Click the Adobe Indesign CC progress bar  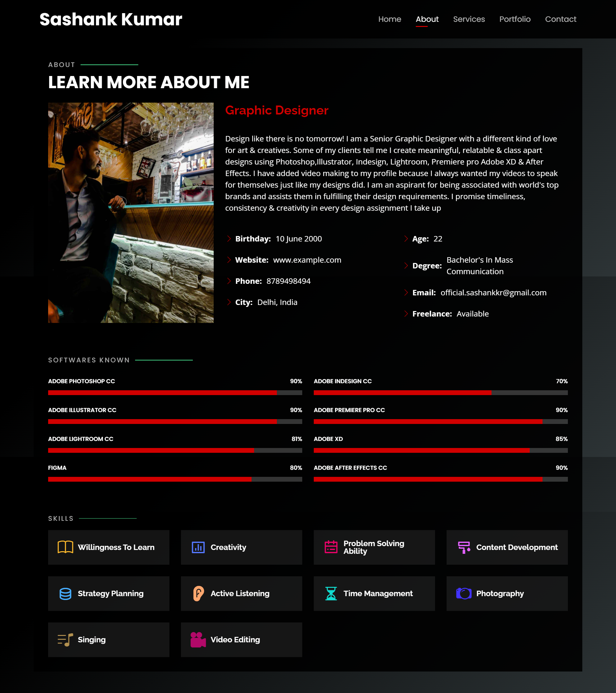[440, 393]
